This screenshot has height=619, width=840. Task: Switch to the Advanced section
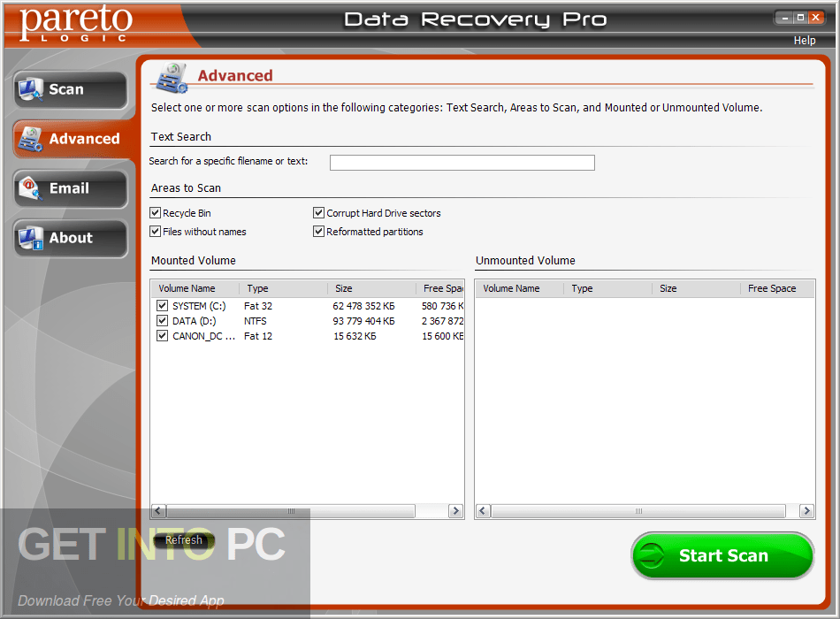click(73, 139)
